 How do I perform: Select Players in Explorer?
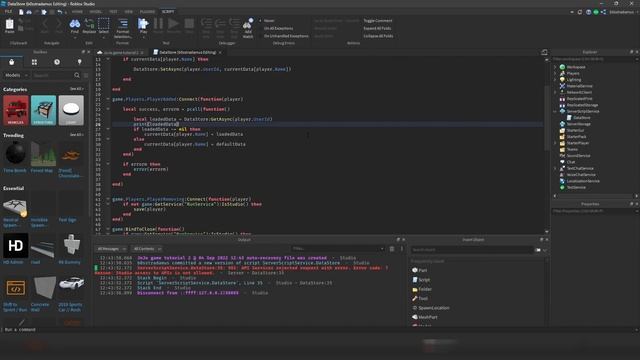[573, 73]
